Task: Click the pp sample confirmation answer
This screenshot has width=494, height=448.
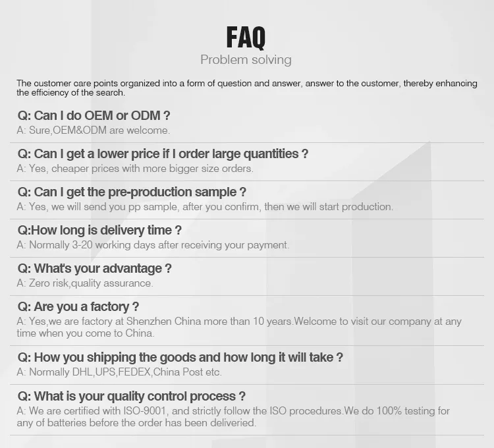Action: [205, 207]
